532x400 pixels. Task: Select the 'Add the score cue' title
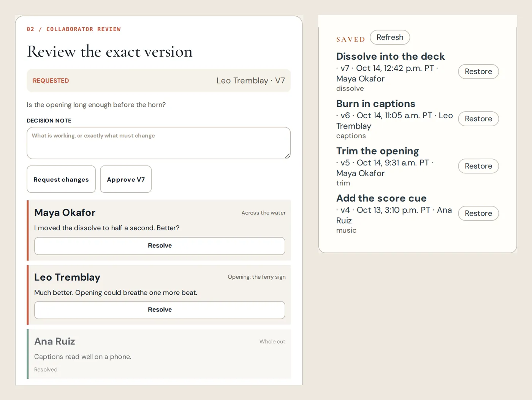(382, 198)
